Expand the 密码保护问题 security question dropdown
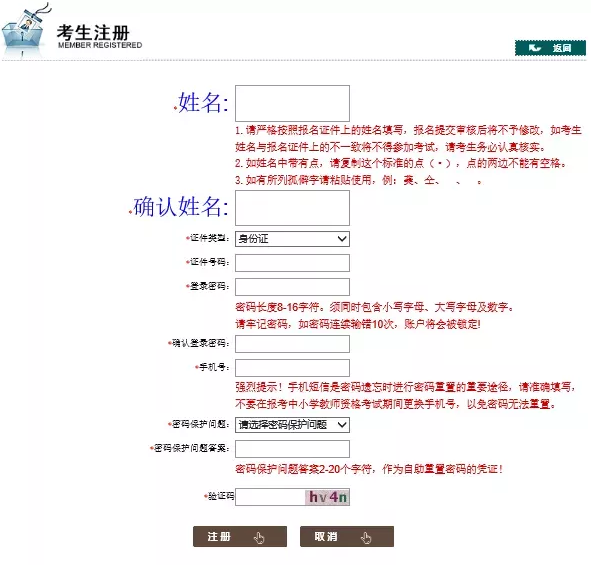Screen dimensions: 591x565 point(292,425)
